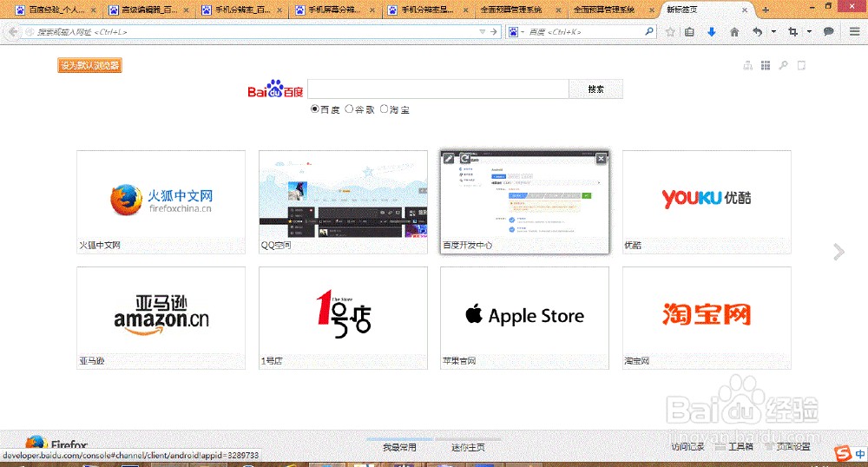This screenshot has height=467, width=868.
Task: Click the wrench icon above tiles
Action: (783, 66)
